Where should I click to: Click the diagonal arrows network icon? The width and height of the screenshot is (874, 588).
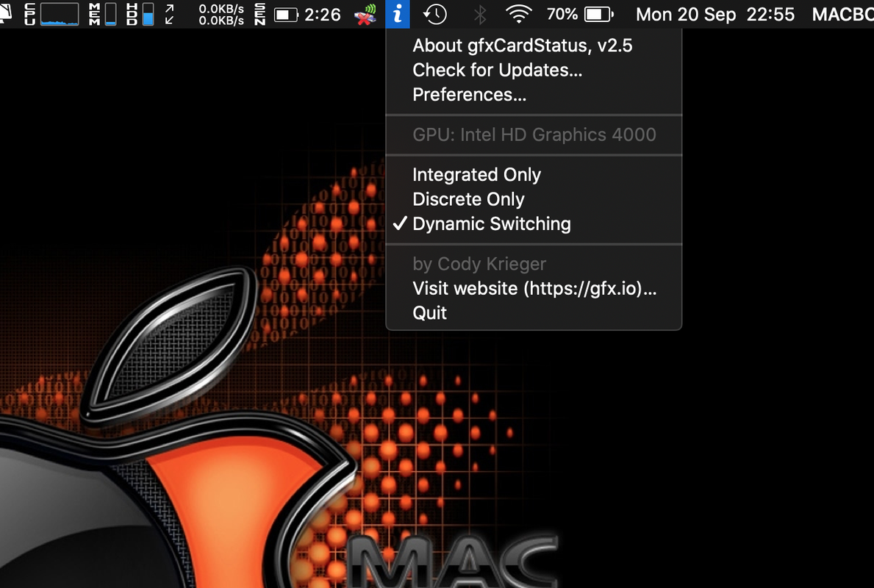(170, 15)
